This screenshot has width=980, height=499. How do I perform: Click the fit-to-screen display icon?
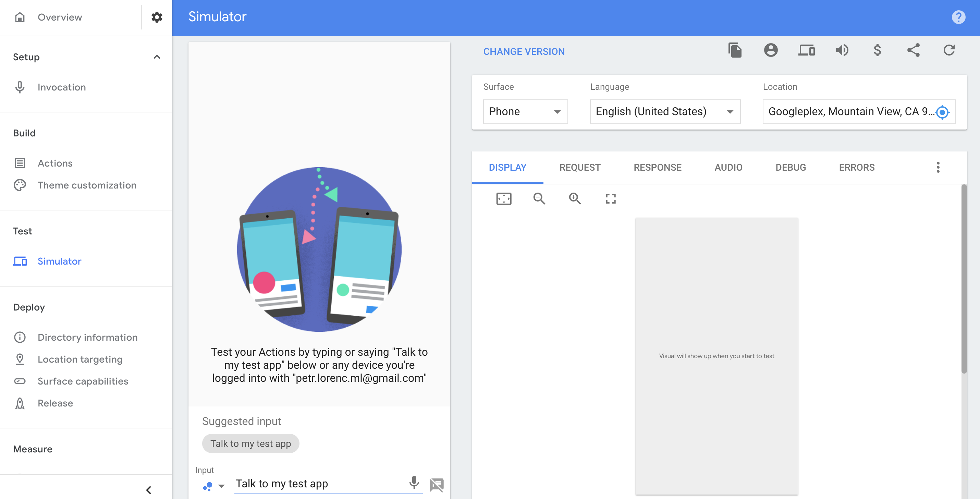coord(504,199)
